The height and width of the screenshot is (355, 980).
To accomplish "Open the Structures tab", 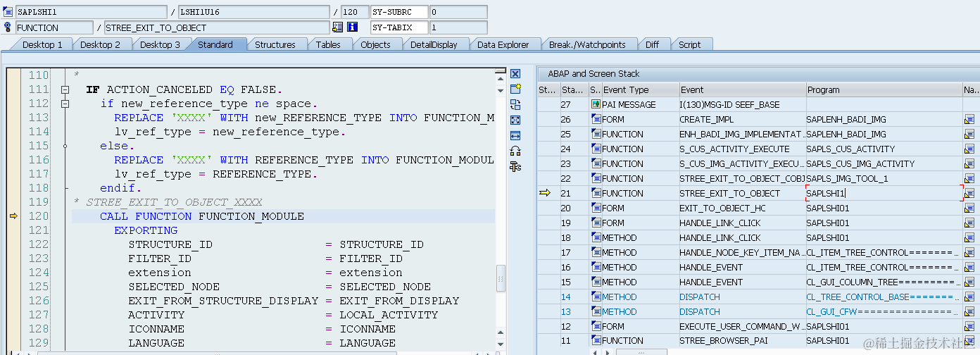I will [275, 44].
